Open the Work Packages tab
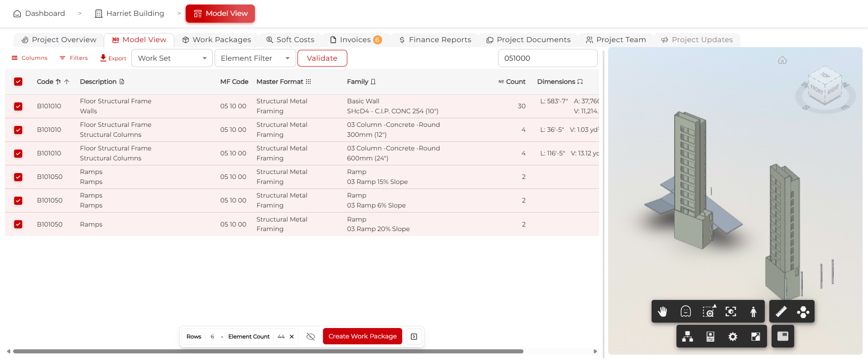 pyautogui.click(x=216, y=40)
